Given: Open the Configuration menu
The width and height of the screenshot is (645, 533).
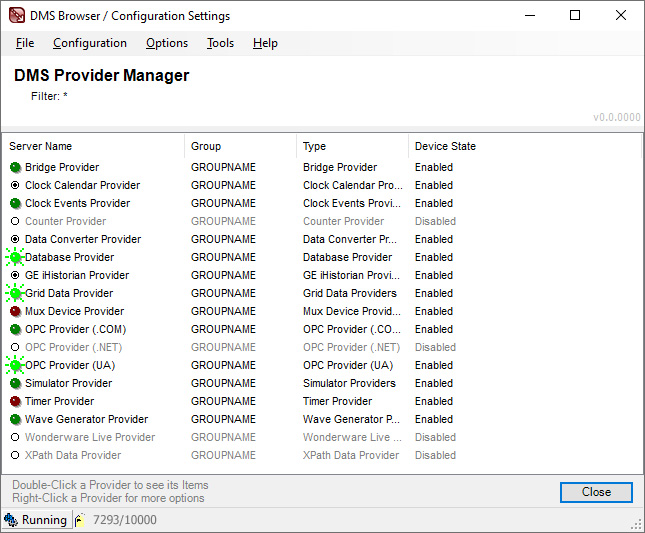Looking at the screenshot, I should 90,43.
